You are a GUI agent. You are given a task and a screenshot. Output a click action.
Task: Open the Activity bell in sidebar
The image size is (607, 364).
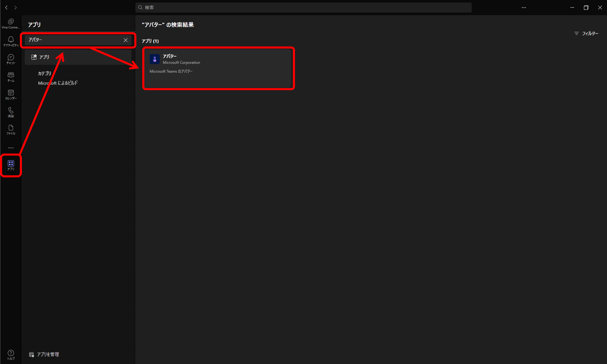(11, 41)
